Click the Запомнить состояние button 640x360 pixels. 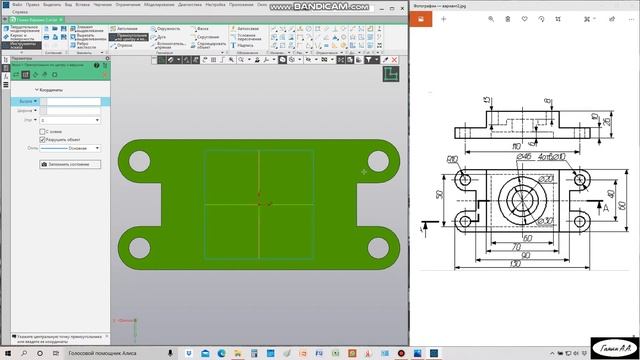[x=70, y=164]
